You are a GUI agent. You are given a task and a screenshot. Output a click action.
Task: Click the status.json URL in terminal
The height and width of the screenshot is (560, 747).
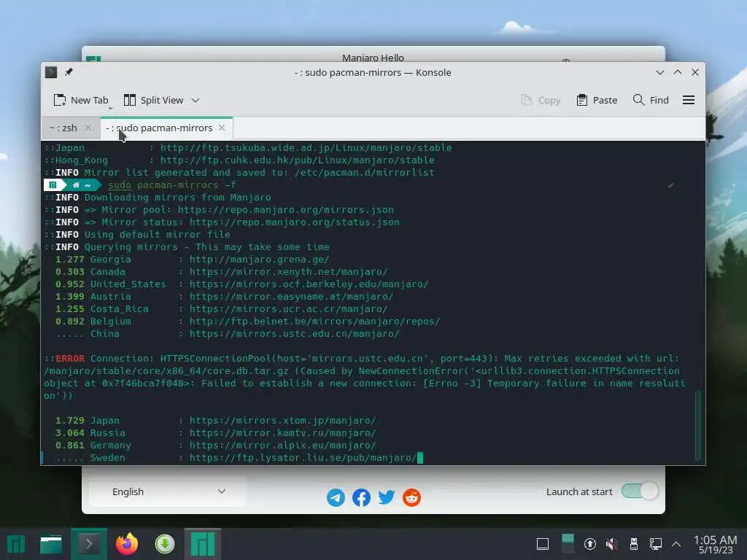pos(295,222)
